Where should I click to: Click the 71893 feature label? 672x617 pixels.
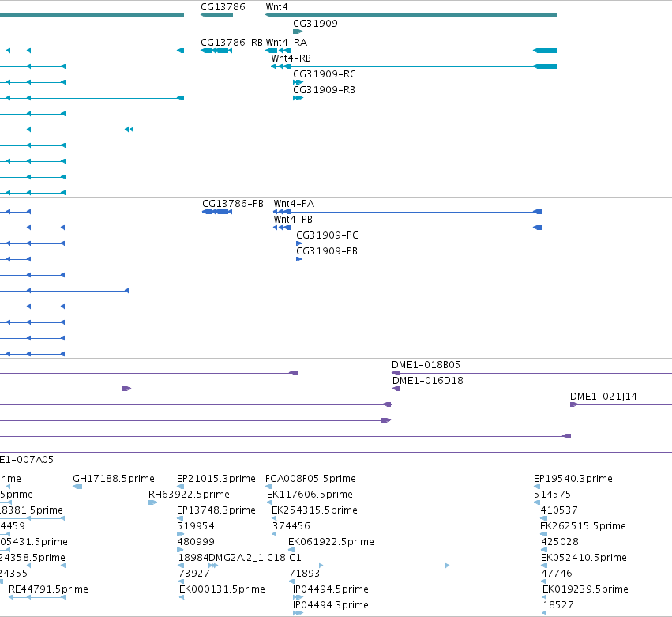[304, 574]
